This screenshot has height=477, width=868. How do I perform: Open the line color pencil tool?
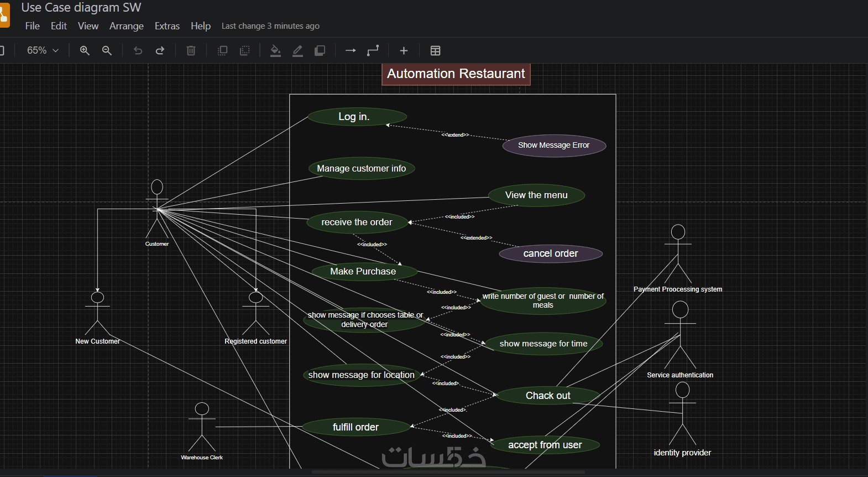(x=297, y=50)
